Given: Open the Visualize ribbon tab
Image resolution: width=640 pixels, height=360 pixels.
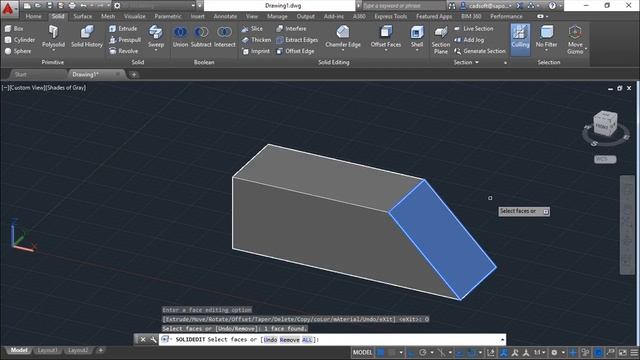Looking at the screenshot, I should 135,16.
